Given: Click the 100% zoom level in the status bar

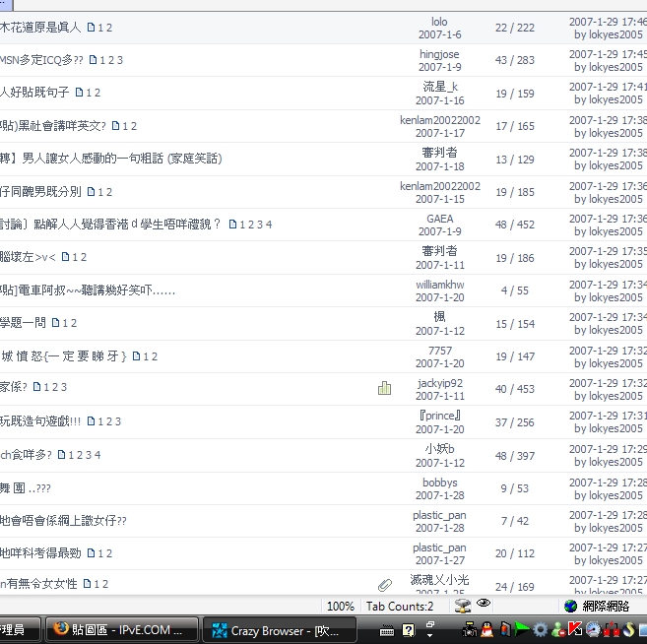Looking at the screenshot, I should 341,606.
